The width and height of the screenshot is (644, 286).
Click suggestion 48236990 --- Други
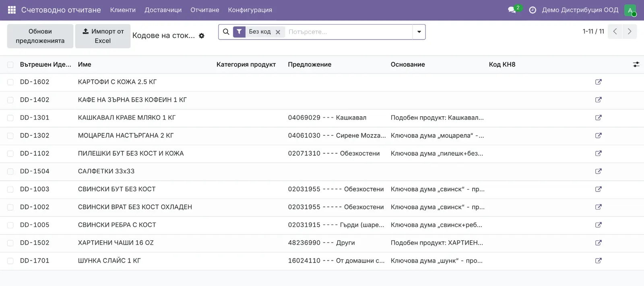click(321, 243)
